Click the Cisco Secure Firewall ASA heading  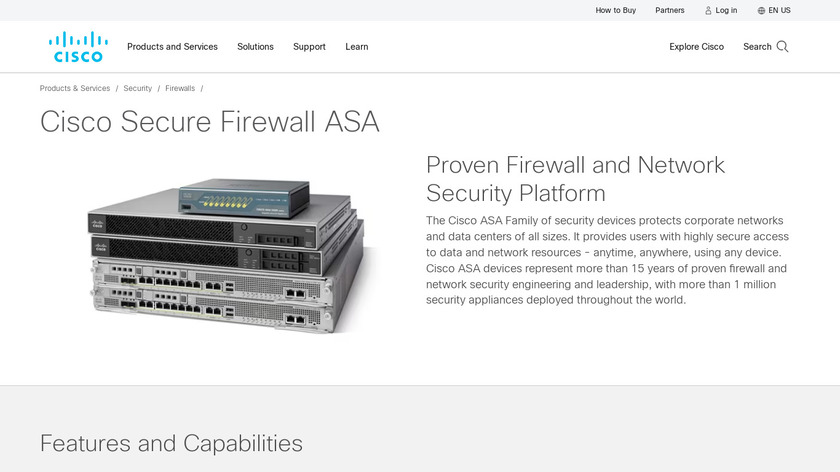click(209, 122)
